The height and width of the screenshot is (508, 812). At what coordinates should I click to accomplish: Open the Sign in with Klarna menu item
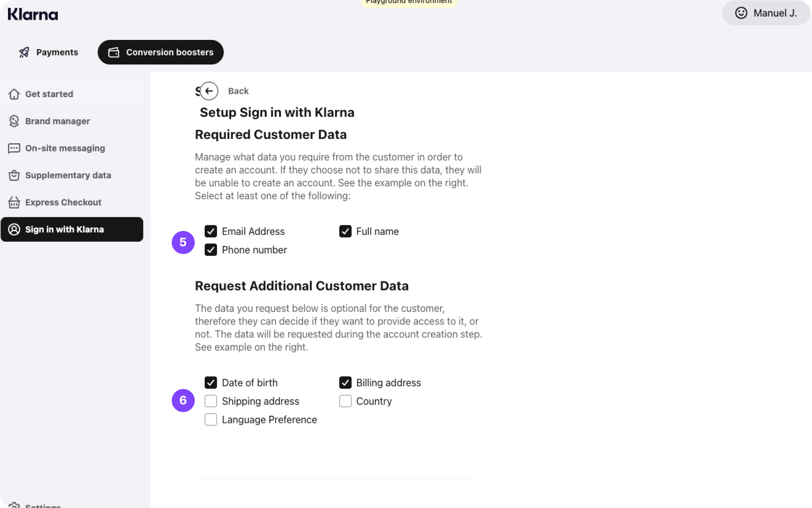point(72,229)
